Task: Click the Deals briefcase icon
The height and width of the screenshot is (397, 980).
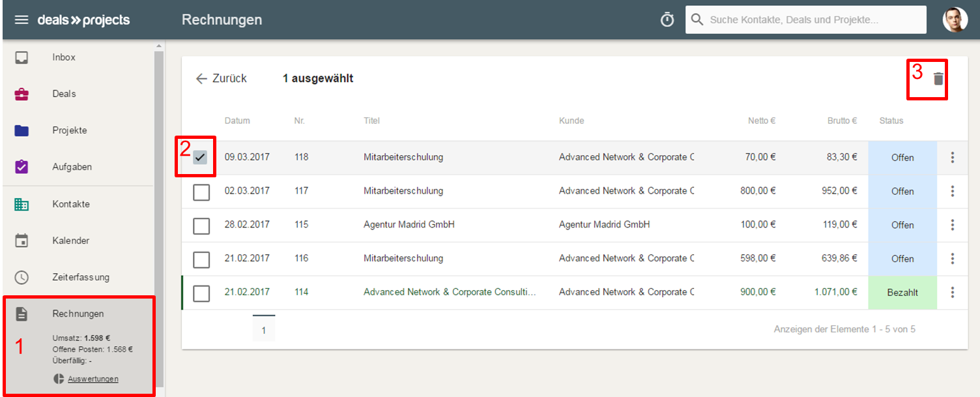Action: 22,94
